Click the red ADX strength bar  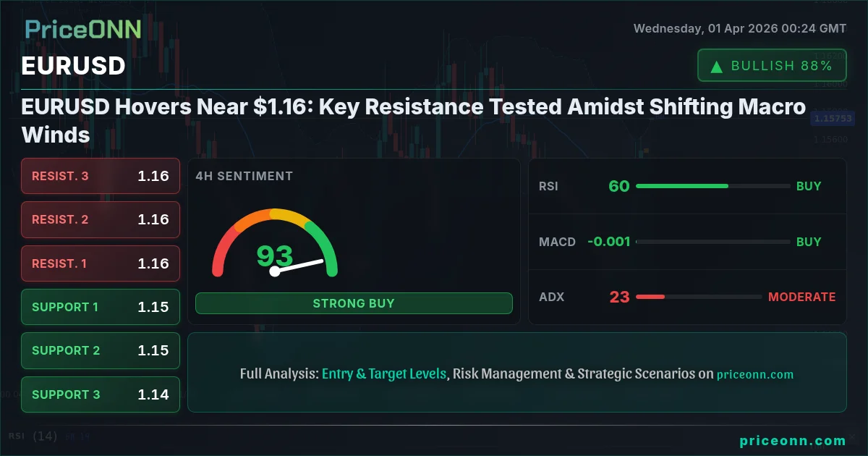[650, 296]
